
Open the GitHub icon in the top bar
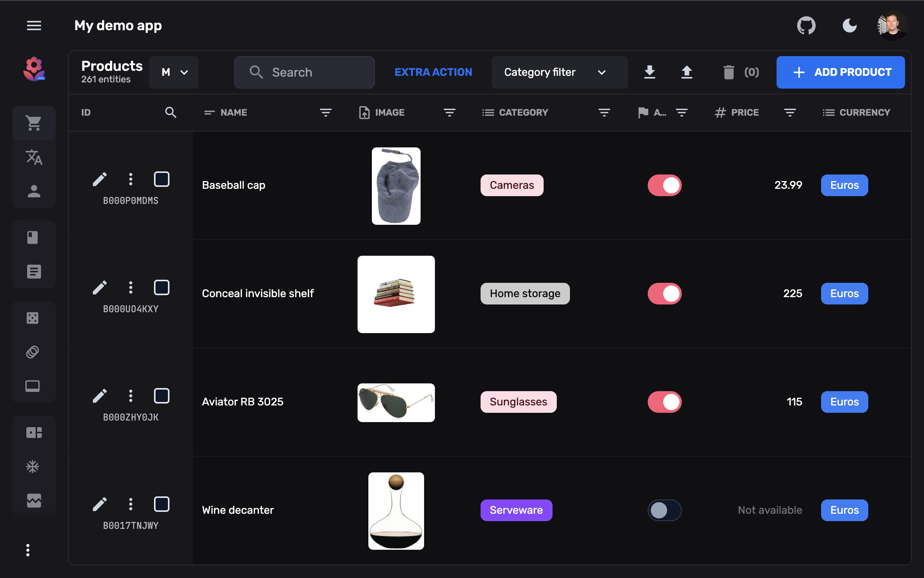(806, 26)
